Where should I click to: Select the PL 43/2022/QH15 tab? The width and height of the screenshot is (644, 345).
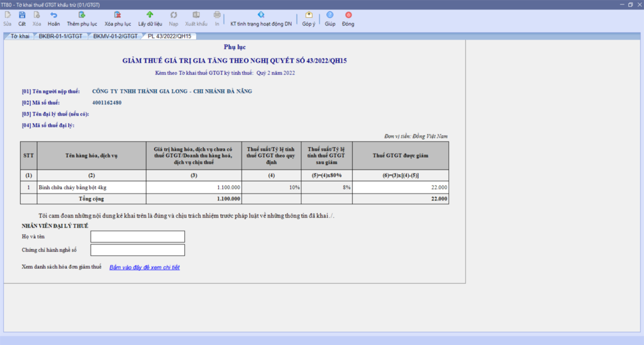coord(169,36)
